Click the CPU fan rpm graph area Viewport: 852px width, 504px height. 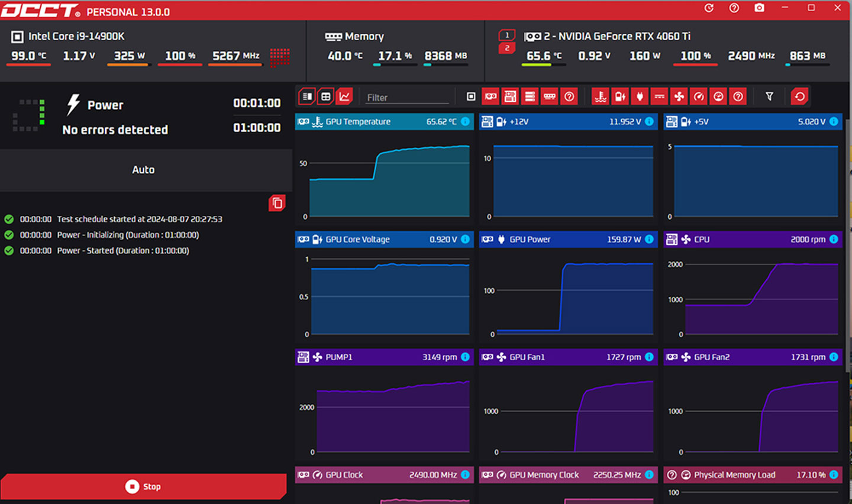(753, 295)
